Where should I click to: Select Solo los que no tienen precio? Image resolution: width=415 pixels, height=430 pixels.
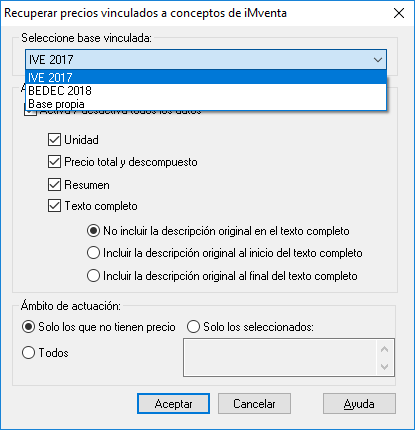tap(28, 327)
